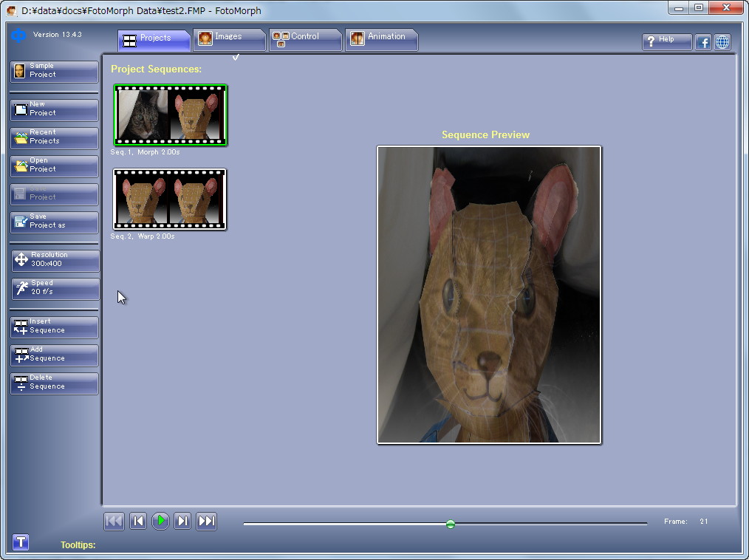The image size is (749, 560).
Task: Click Insert Sequence button
Action: click(x=54, y=327)
